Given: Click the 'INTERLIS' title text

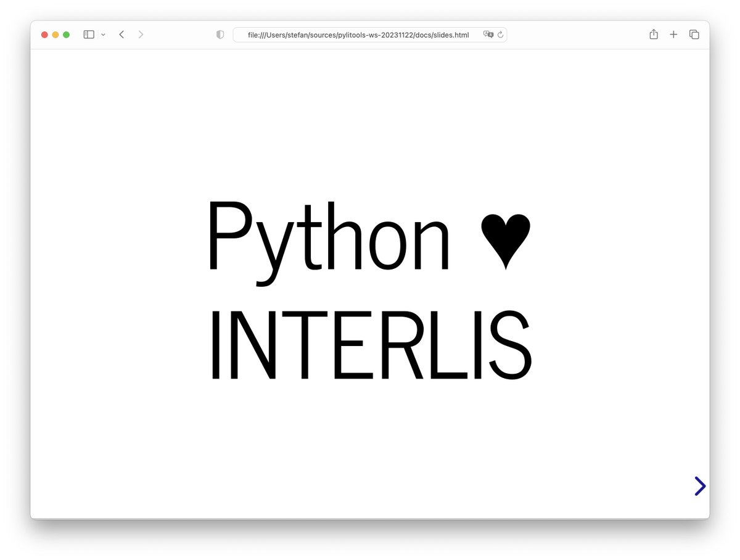Looking at the screenshot, I should (x=371, y=345).
